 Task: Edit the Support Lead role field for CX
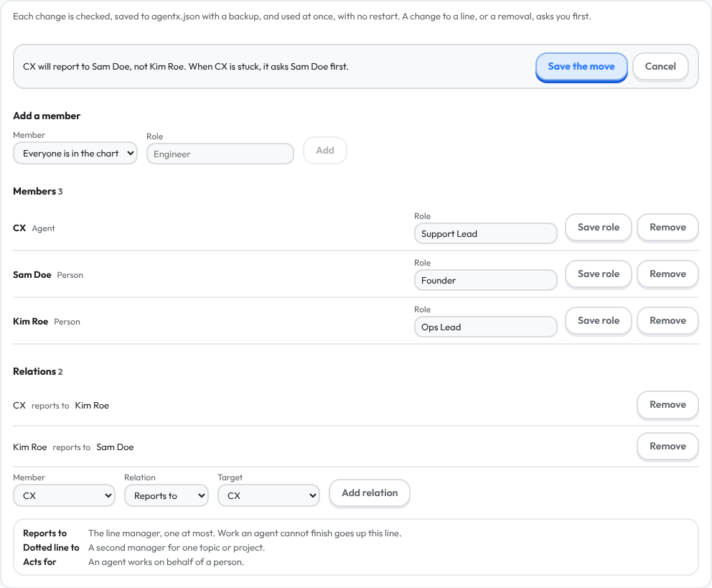point(485,234)
